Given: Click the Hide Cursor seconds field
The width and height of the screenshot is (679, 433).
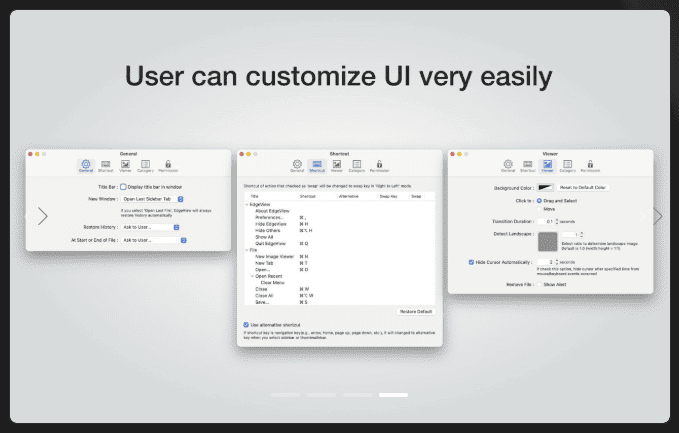Looking at the screenshot, I should (x=546, y=262).
